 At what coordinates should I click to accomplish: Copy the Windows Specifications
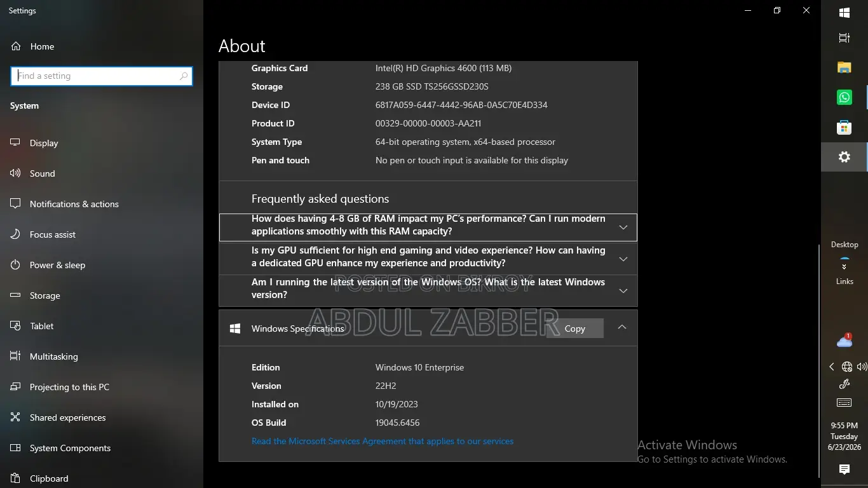click(574, 329)
